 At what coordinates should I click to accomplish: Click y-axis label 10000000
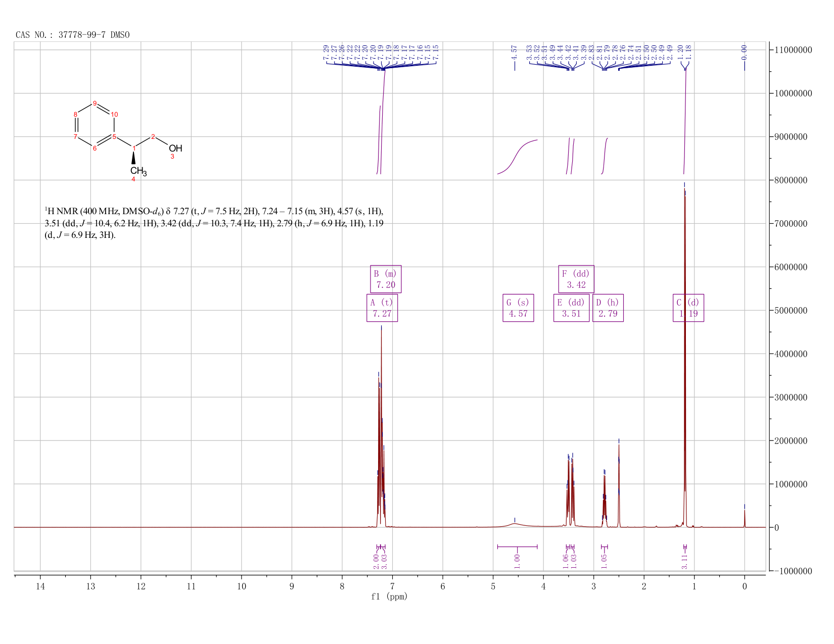pos(793,93)
